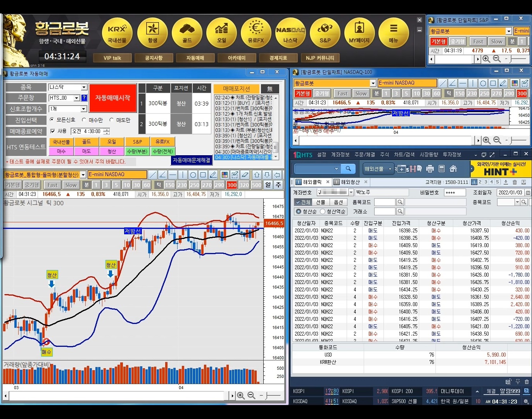Open the 항생 (Hang Seng) round icon

(x=152, y=33)
